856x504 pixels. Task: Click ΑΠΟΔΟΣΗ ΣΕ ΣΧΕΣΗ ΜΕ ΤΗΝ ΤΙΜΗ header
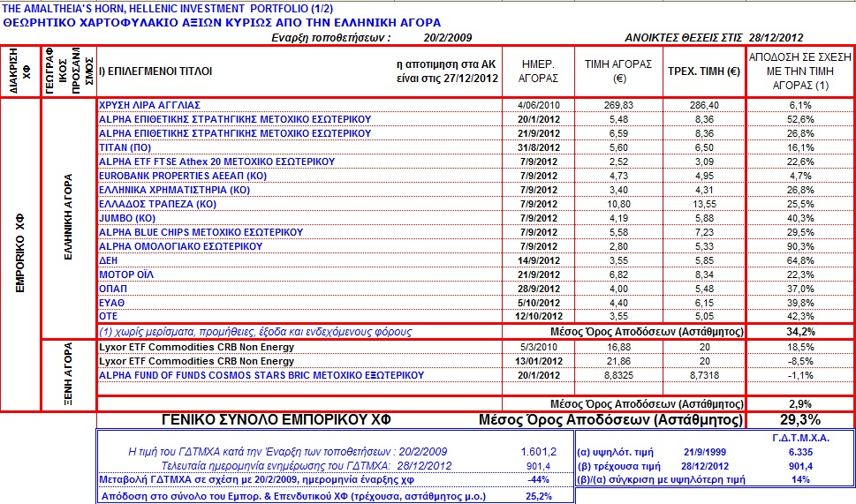(x=800, y=71)
